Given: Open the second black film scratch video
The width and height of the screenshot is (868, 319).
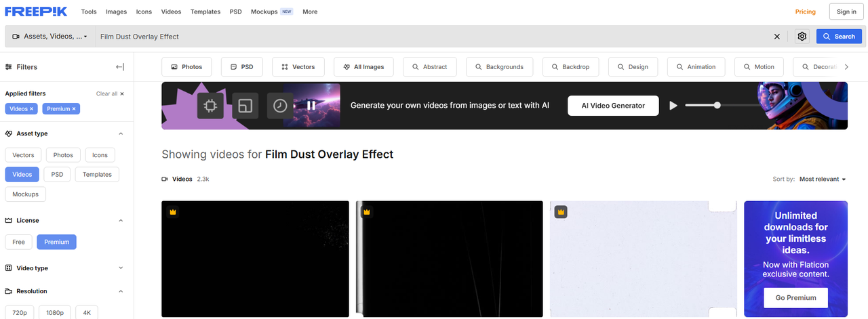Looking at the screenshot, I should 450,259.
